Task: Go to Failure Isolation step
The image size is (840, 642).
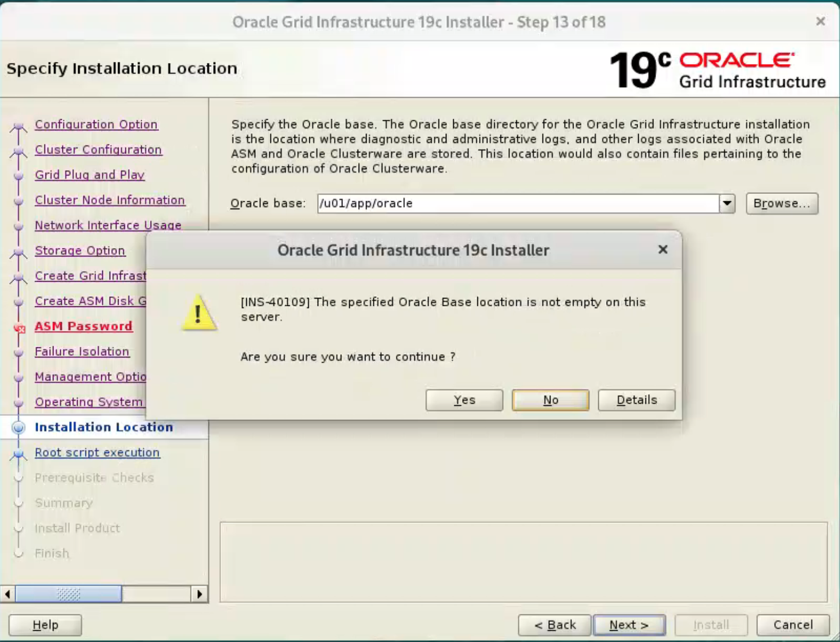Action: [x=82, y=352]
